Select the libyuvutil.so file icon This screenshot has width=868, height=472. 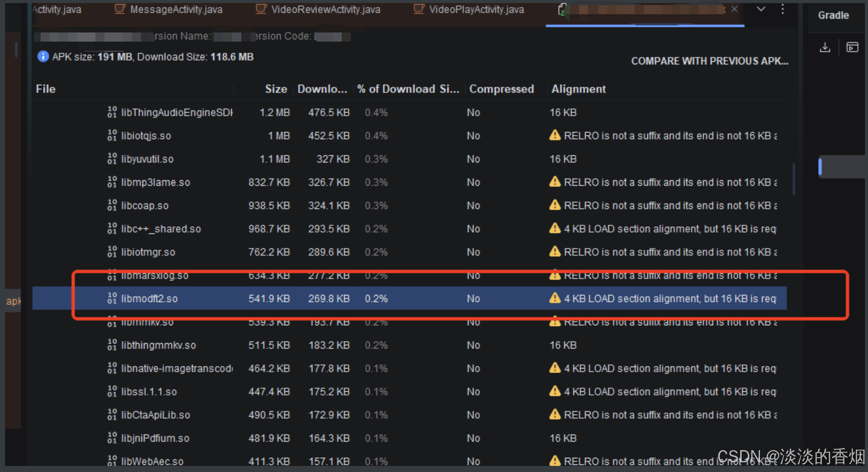coord(112,159)
